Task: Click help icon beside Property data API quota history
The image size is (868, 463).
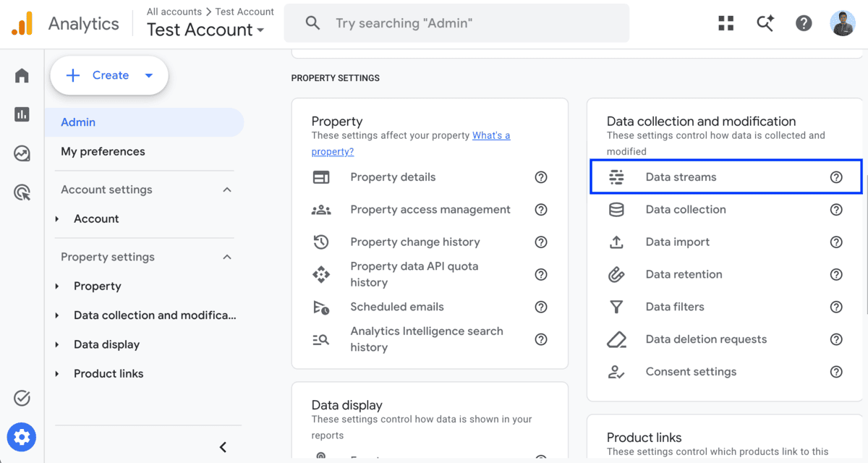Action: click(x=541, y=274)
